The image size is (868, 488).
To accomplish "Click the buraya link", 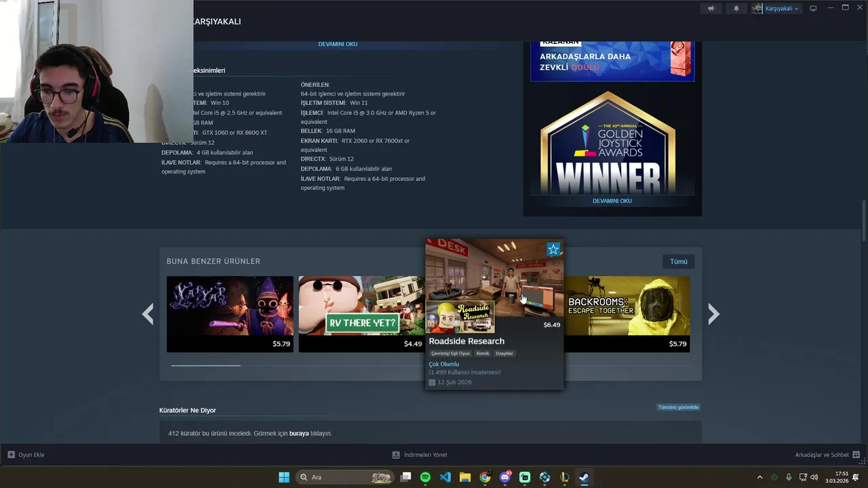I will point(299,433).
